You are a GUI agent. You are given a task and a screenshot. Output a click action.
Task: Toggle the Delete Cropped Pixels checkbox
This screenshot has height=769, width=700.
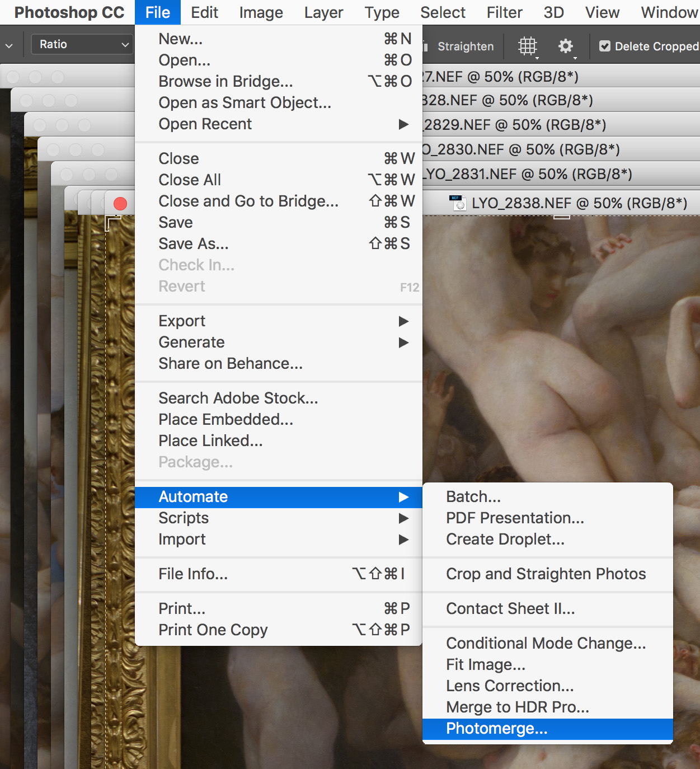point(605,46)
